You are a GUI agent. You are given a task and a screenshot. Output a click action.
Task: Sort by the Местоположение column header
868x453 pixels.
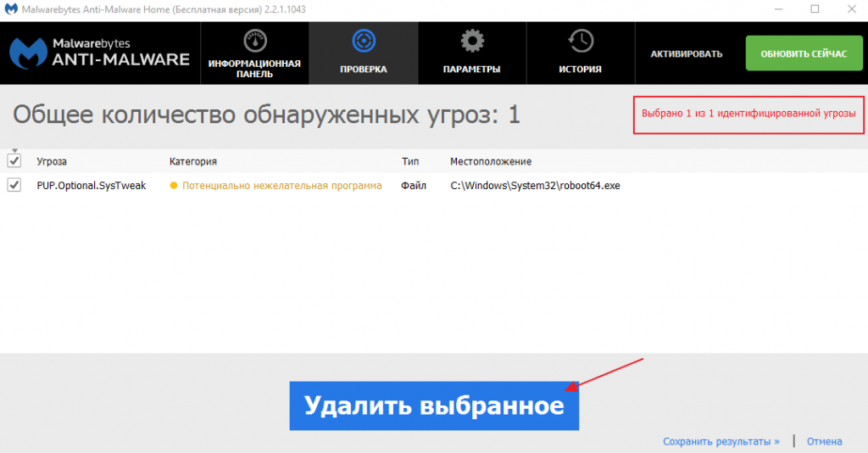pos(491,161)
